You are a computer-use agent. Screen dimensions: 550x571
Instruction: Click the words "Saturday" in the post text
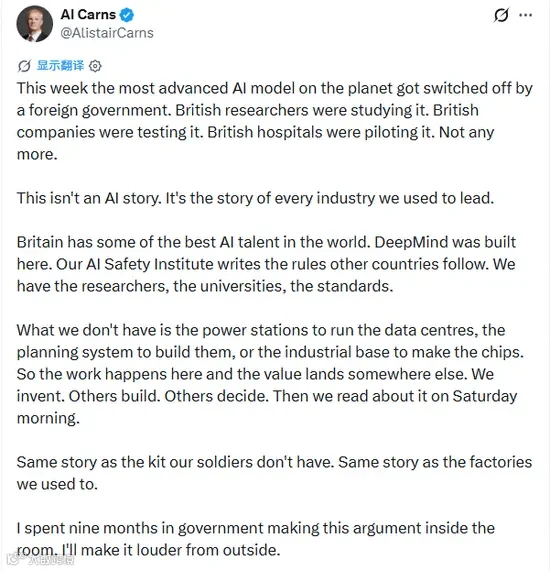pos(485,396)
